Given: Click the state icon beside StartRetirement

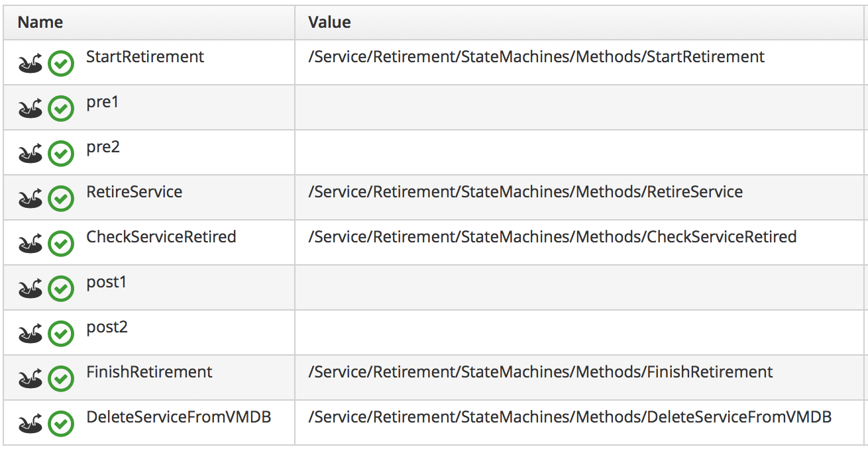Looking at the screenshot, I should pos(30,64).
